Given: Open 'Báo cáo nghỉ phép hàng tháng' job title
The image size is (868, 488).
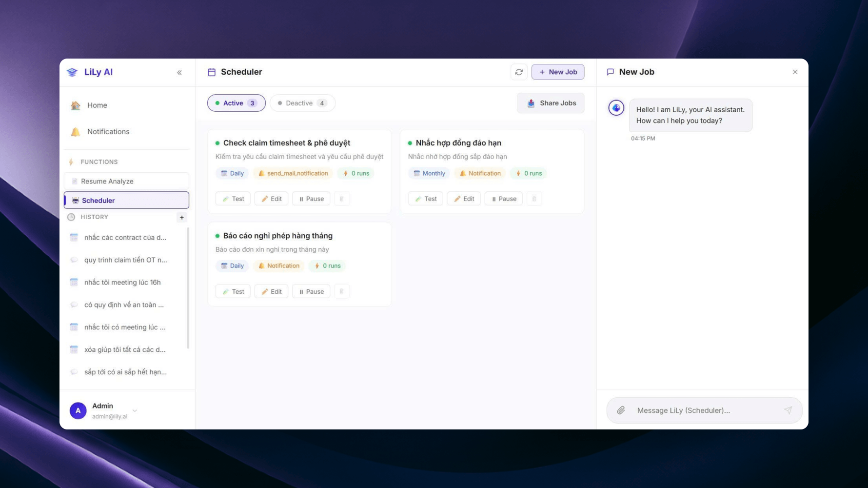Looking at the screenshot, I should 278,236.
